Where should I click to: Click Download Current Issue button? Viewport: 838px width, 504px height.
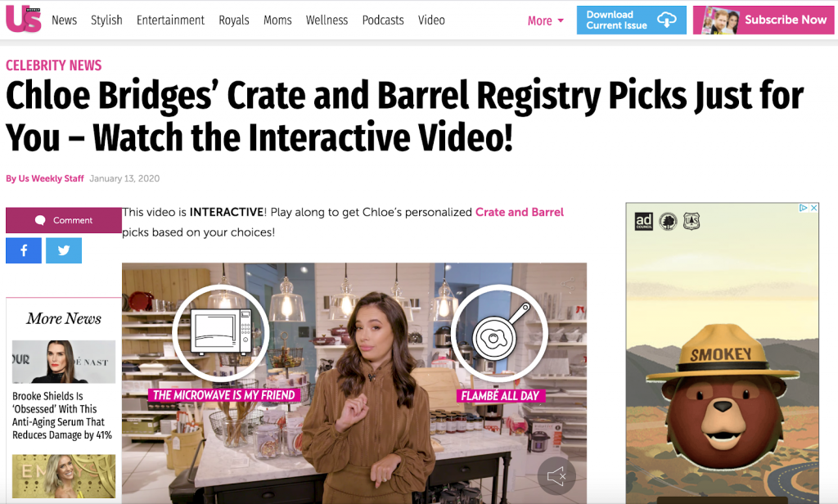point(631,20)
